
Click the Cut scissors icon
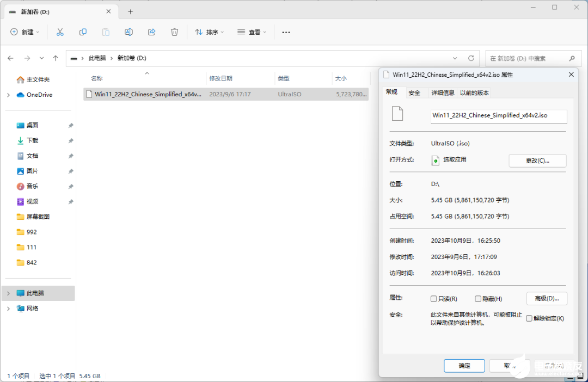pos(60,32)
